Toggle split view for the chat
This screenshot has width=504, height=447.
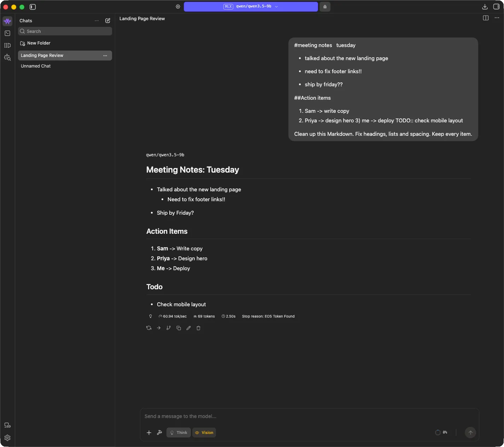[x=486, y=18]
